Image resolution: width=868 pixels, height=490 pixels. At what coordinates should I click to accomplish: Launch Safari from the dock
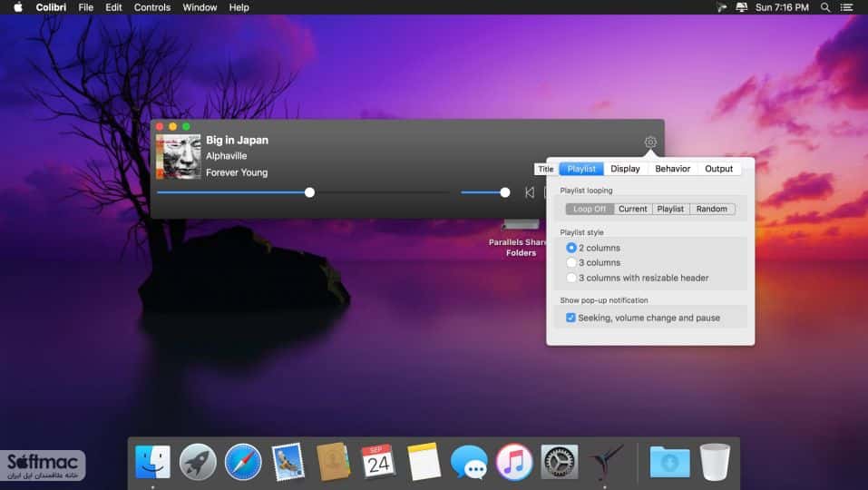[x=243, y=461]
